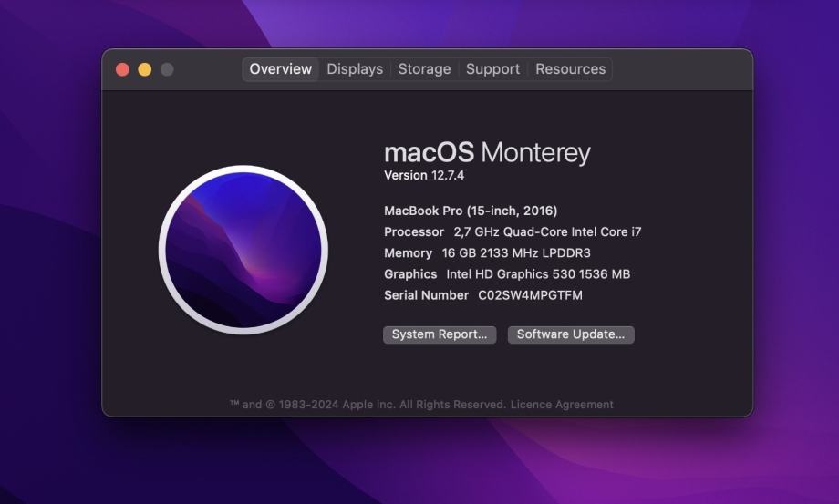Click the "macOS Monterey" title text
Viewport: 839px width, 504px height.
[x=488, y=152]
